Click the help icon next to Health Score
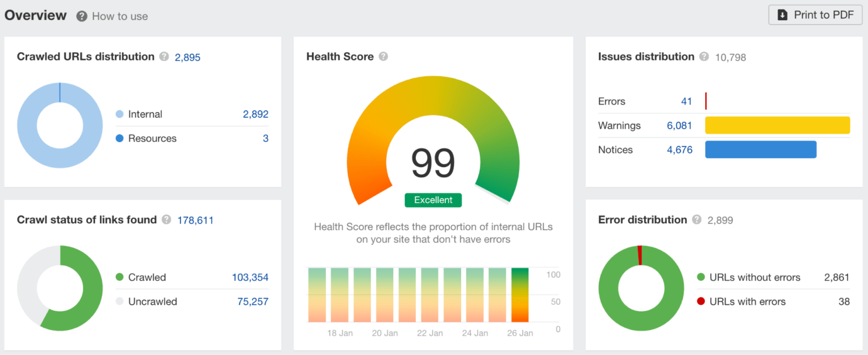This screenshot has height=355, width=868. (x=383, y=57)
